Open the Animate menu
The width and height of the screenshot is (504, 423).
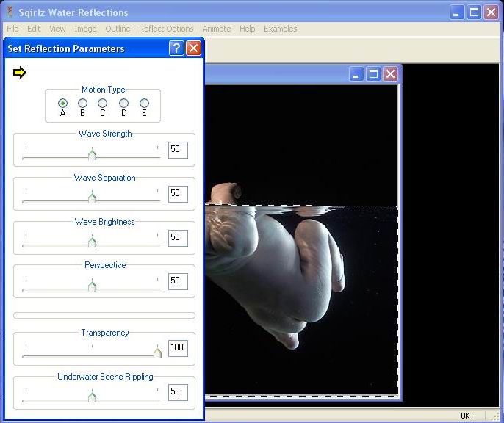[x=217, y=29]
